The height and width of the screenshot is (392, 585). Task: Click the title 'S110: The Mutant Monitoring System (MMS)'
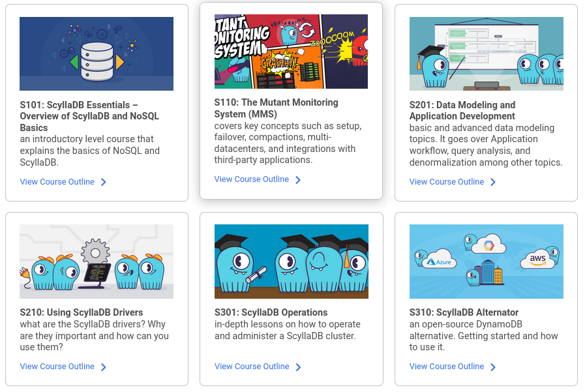276,108
